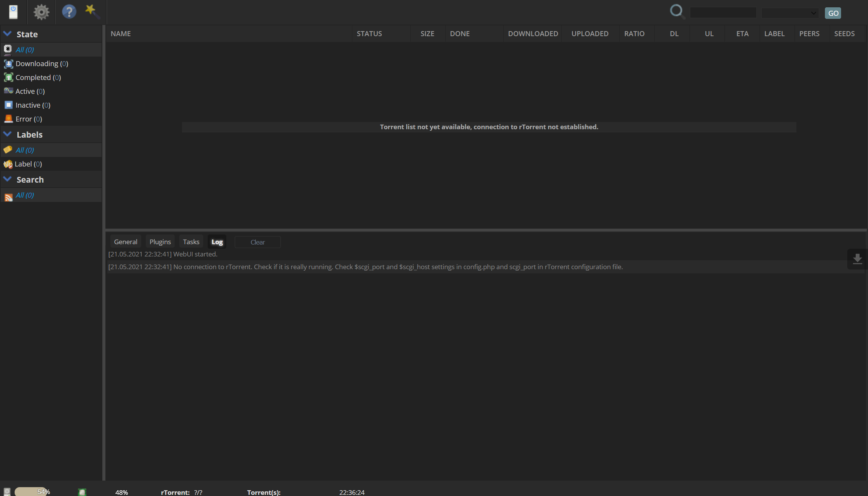Switch to the General tab
The width and height of the screenshot is (868, 496).
point(125,241)
